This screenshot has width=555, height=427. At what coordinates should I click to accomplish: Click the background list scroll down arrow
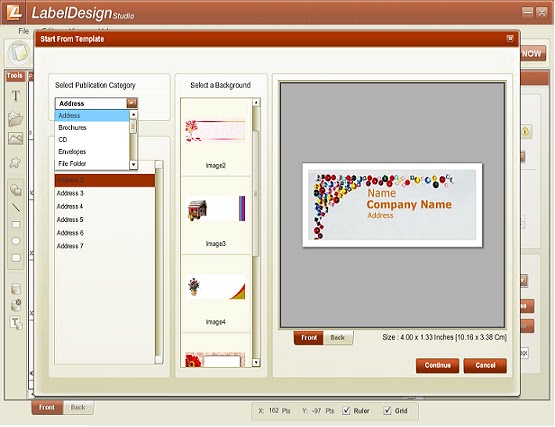point(256,362)
